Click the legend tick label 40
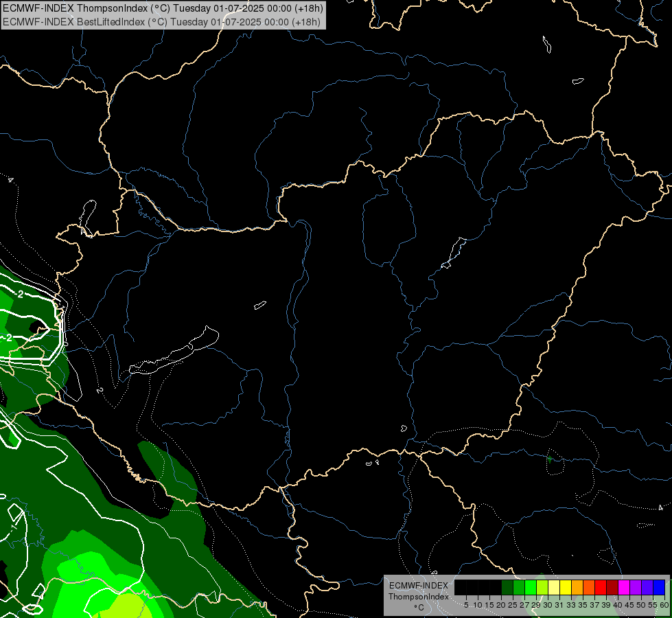The image size is (672, 618). click(617, 605)
